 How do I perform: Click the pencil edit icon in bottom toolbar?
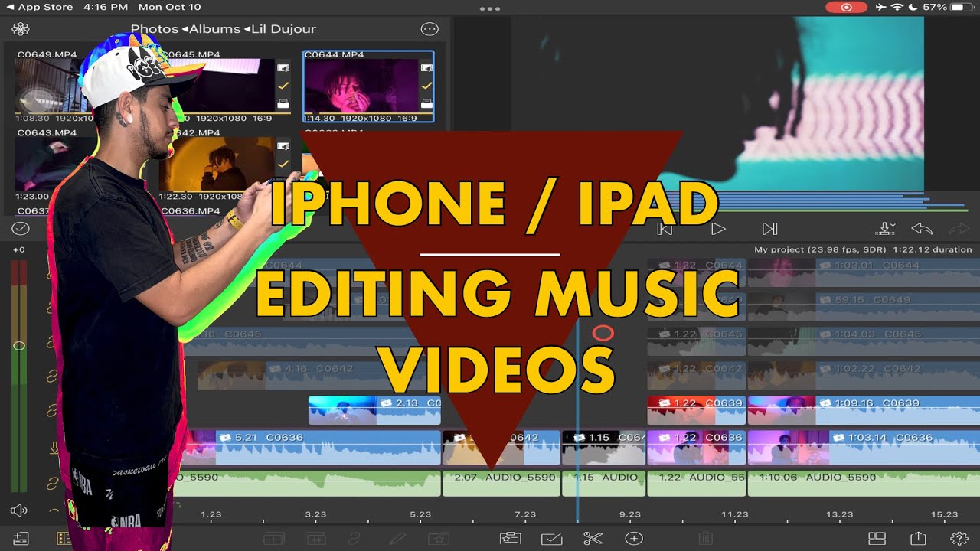(x=397, y=539)
